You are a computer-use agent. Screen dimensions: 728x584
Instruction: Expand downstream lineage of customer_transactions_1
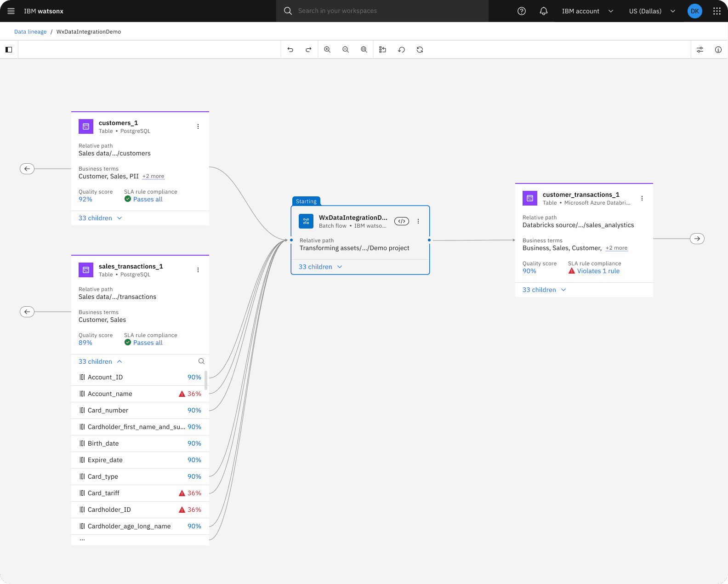coord(697,239)
